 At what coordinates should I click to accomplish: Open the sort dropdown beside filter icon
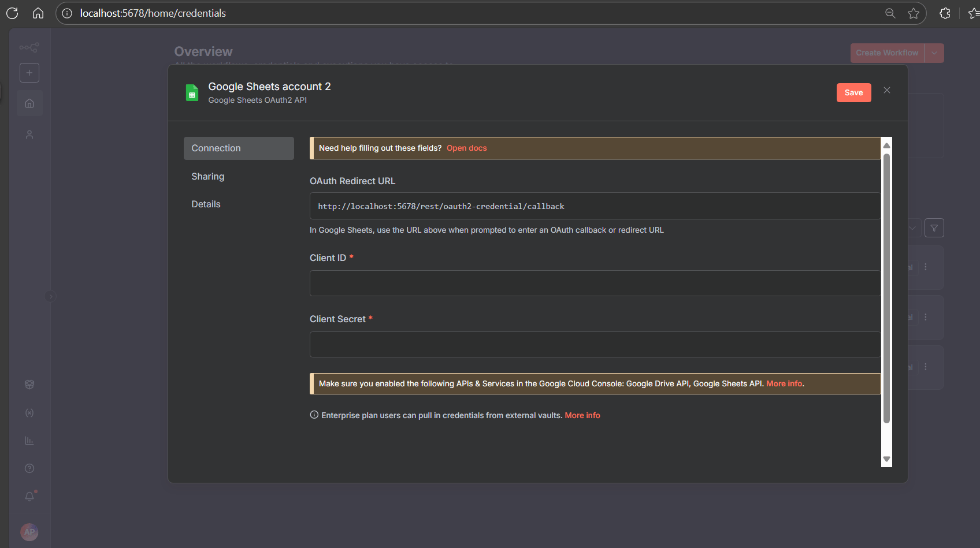pos(912,228)
